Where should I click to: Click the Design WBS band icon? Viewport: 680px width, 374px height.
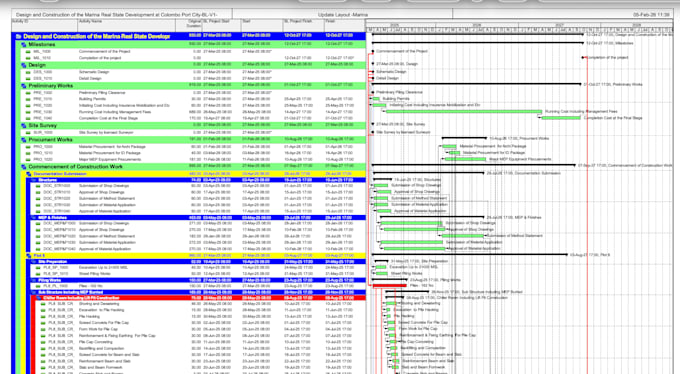click(x=24, y=65)
